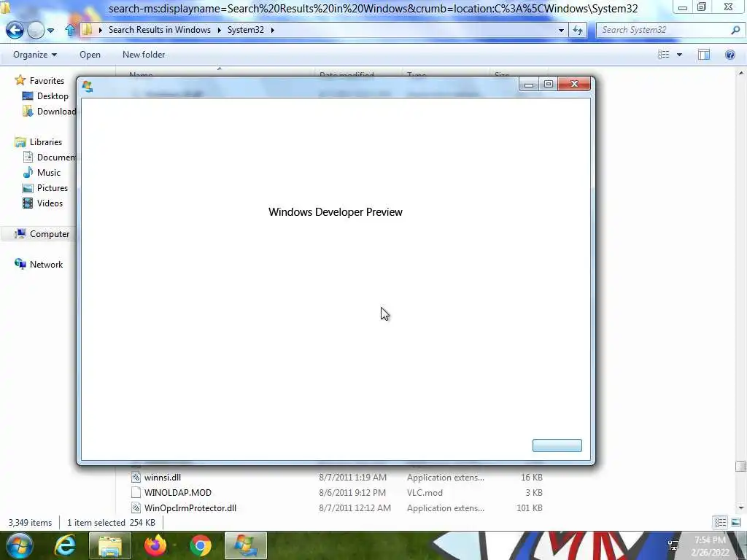
Task: Launch Internet Explorer from the taskbar
Action: (64, 545)
